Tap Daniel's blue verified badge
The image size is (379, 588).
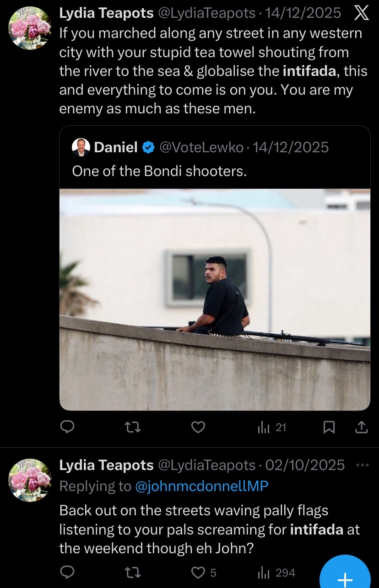tap(148, 147)
